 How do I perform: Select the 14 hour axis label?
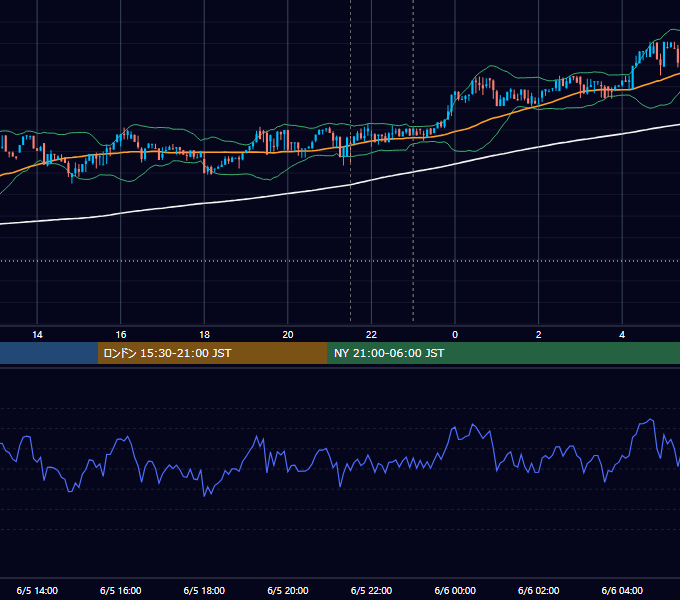(37, 335)
